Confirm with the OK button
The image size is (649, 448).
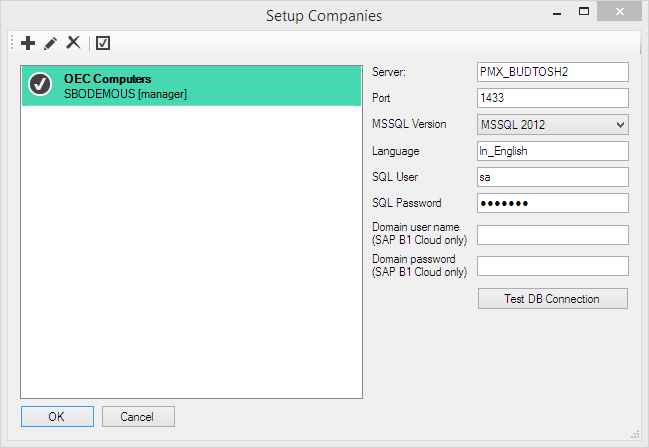tap(57, 416)
